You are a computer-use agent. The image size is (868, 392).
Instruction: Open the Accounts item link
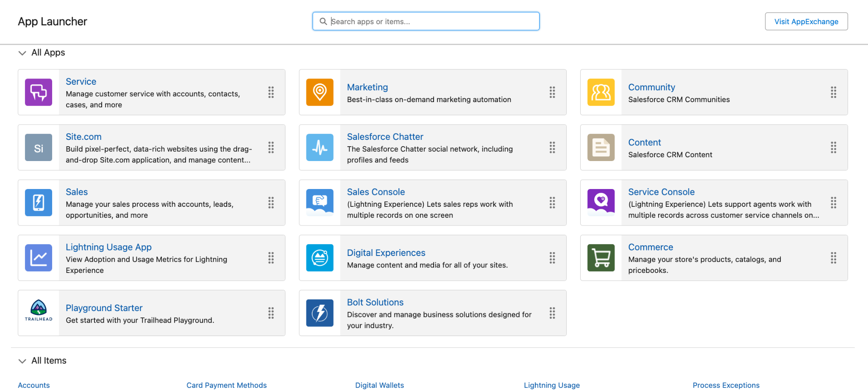pyautogui.click(x=34, y=385)
